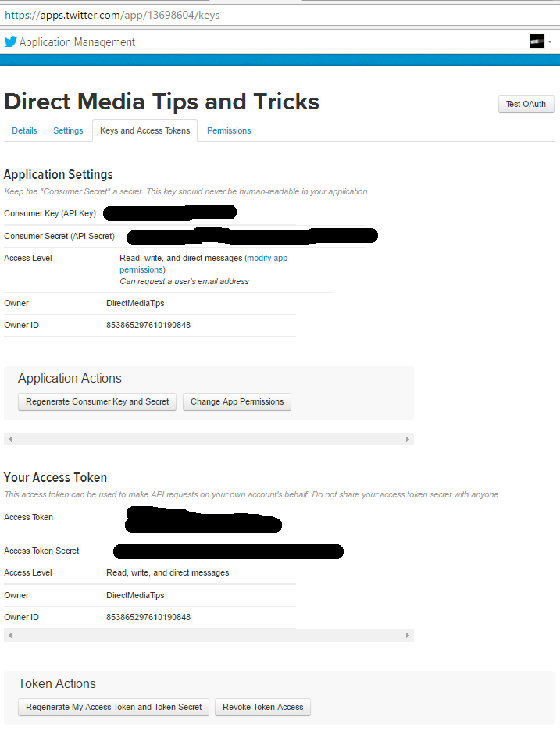Screen dimensions: 560x731
Task: Click the Application Settings heading
Action: click(x=59, y=174)
